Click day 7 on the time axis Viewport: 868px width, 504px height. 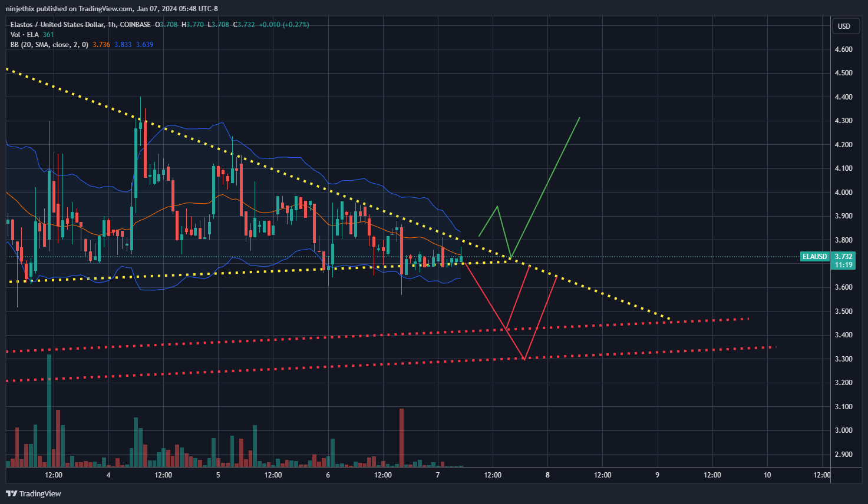[x=438, y=475]
